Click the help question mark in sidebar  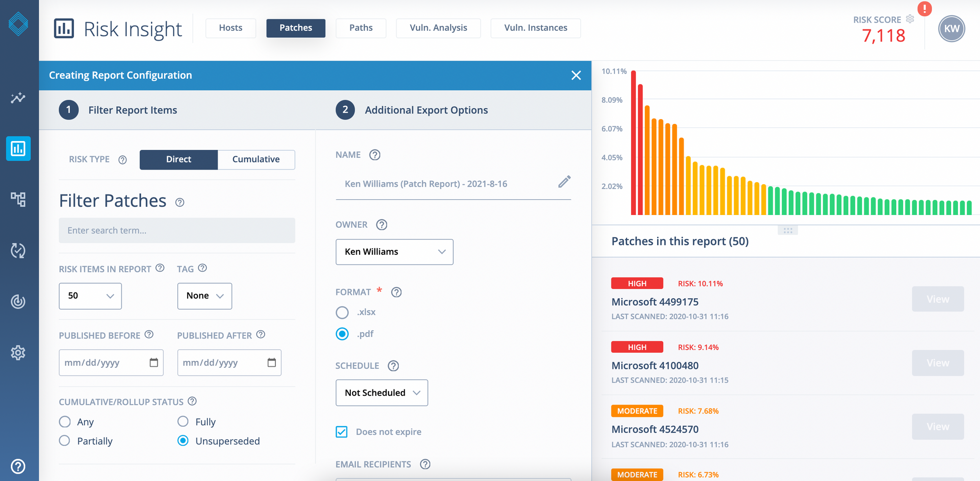[18, 466]
